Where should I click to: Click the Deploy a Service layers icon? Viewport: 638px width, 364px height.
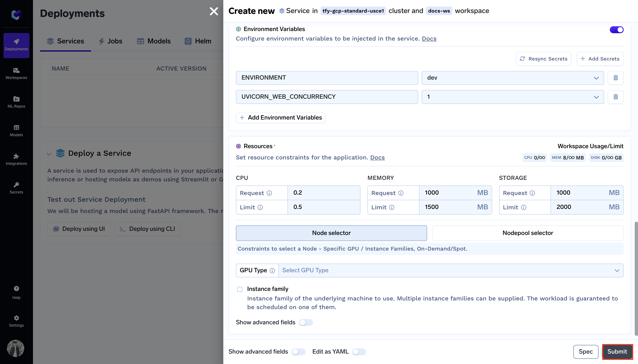(60, 153)
